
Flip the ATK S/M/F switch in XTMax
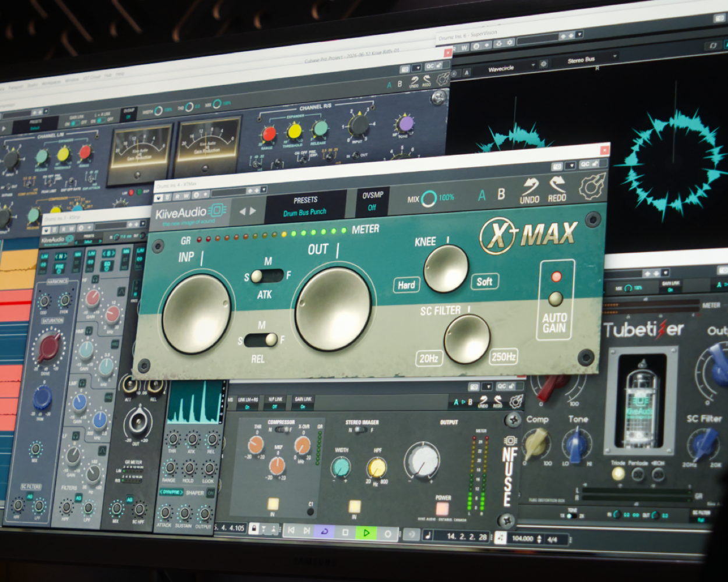(267, 276)
